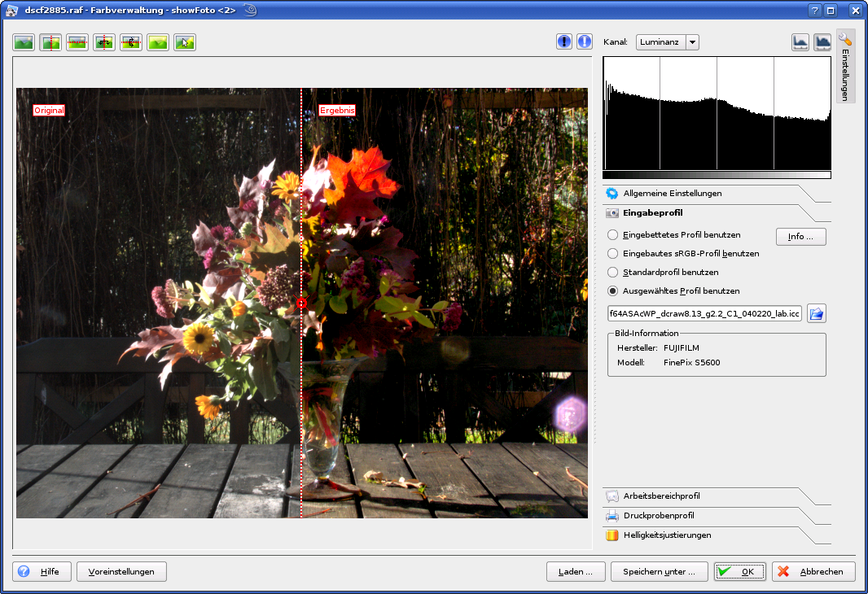Choose 'Eingebautes sRGB-Profil benutzen' option
Screen dimensions: 868x594
pos(613,254)
